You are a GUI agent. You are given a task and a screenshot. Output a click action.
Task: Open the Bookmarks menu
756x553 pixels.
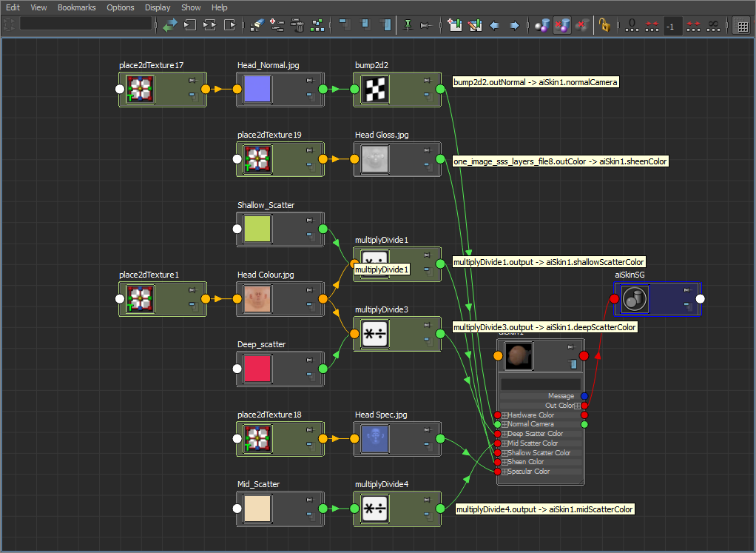pos(77,7)
